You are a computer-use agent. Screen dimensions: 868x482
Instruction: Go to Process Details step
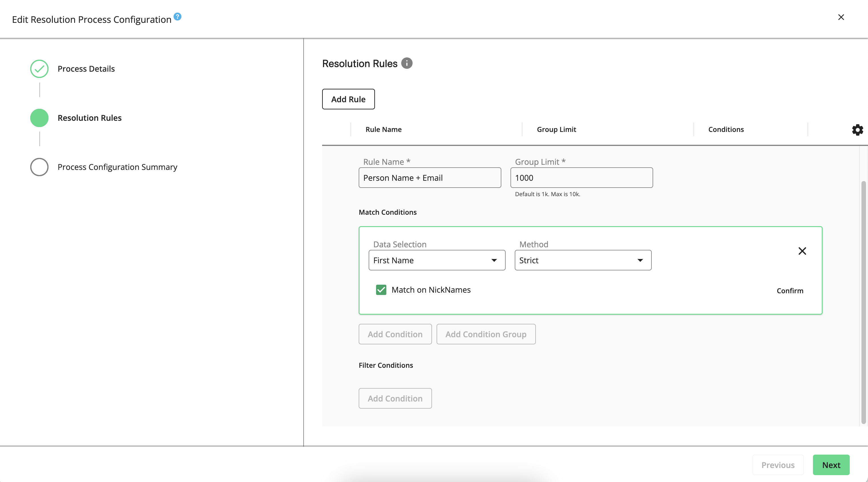click(86, 69)
